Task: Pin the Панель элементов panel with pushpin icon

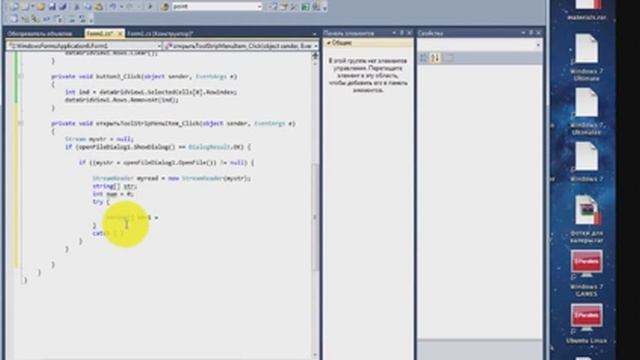Action: (402, 33)
